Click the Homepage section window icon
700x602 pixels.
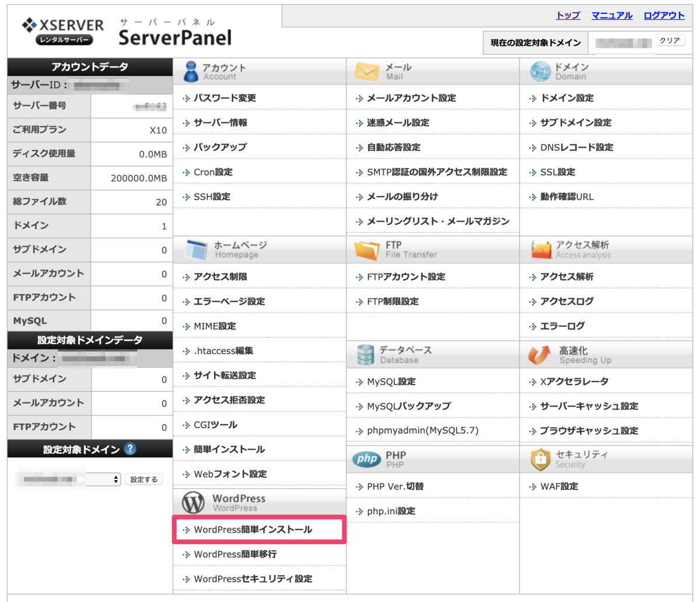(x=195, y=250)
